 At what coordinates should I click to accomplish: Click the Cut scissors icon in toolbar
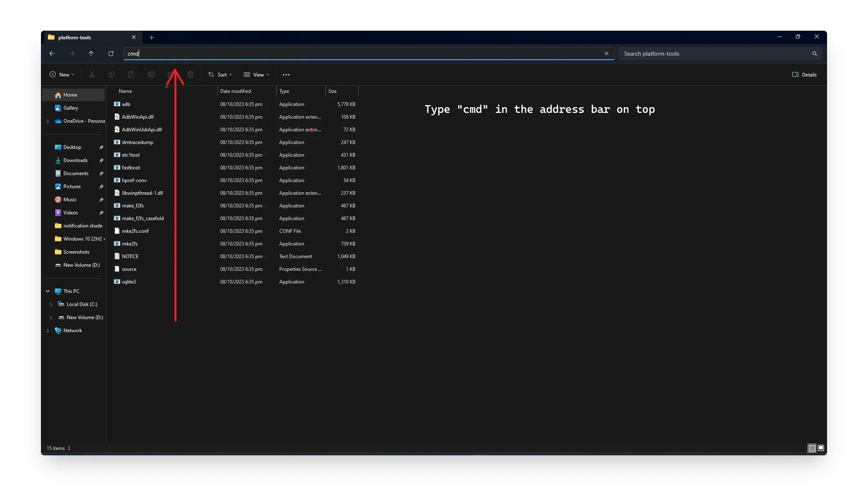coord(92,74)
